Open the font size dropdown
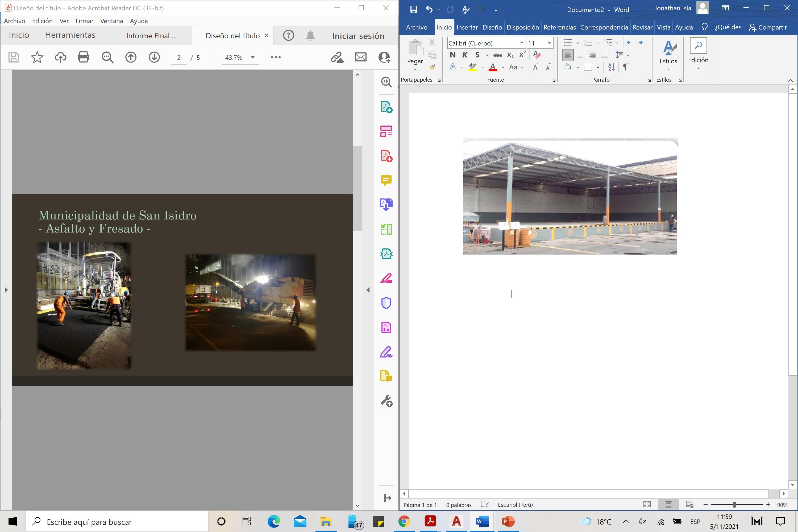Screen dimensions: 798x532 (x=549, y=43)
